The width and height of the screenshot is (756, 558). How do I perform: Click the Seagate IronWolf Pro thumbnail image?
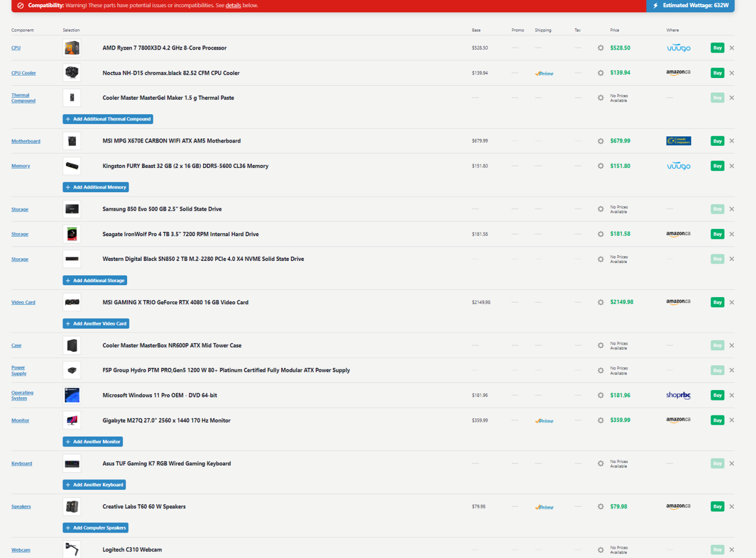tap(72, 234)
